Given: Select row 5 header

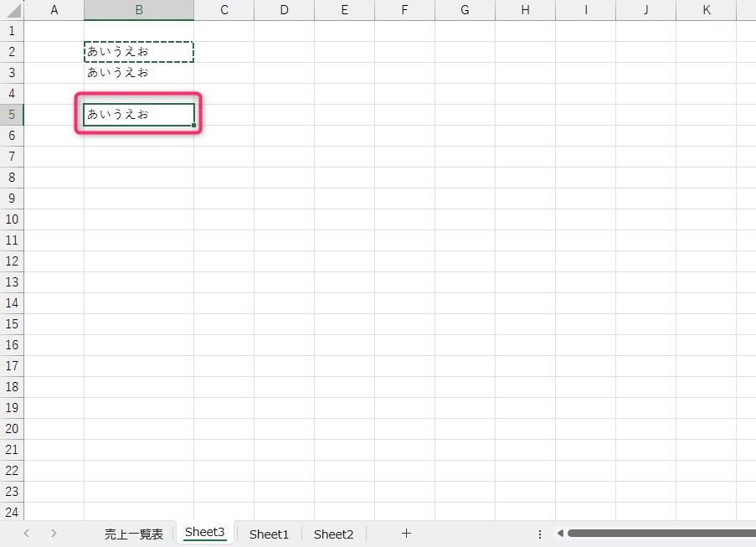Looking at the screenshot, I should pos(12,115).
